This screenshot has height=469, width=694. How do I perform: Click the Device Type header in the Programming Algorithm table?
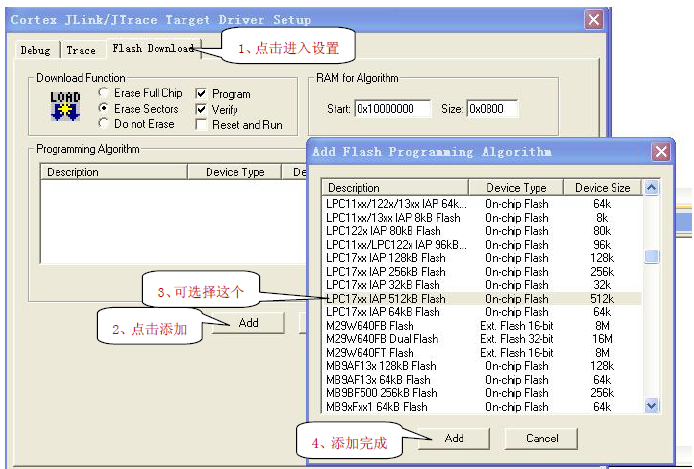(x=235, y=172)
